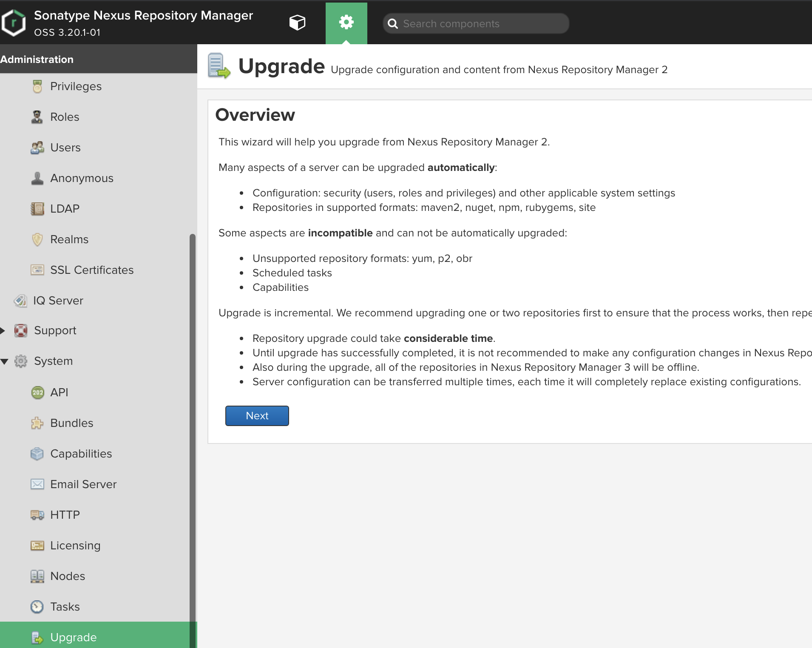
Task: Click the OSS 3.20.1-01 version text
Action: click(67, 33)
